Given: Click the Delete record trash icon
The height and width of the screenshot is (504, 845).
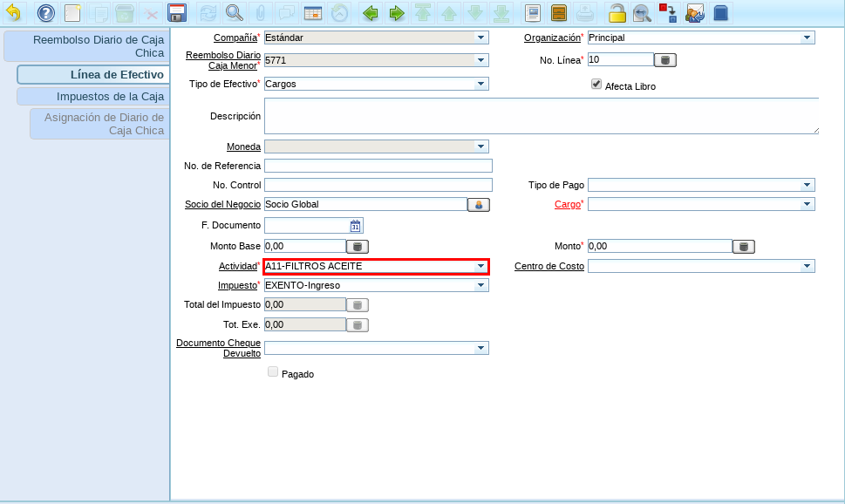Looking at the screenshot, I should [x=125, y=12].
